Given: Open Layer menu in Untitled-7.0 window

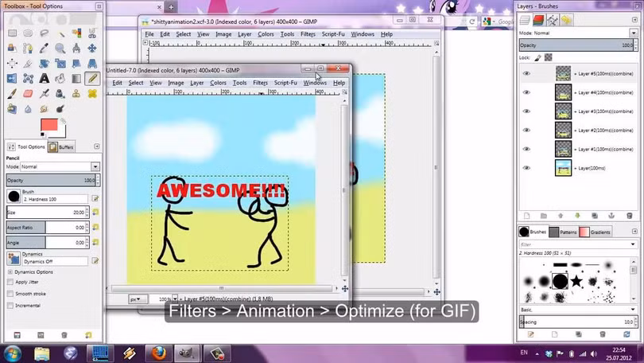Looking at the screenshot, I should click(196, 83).
